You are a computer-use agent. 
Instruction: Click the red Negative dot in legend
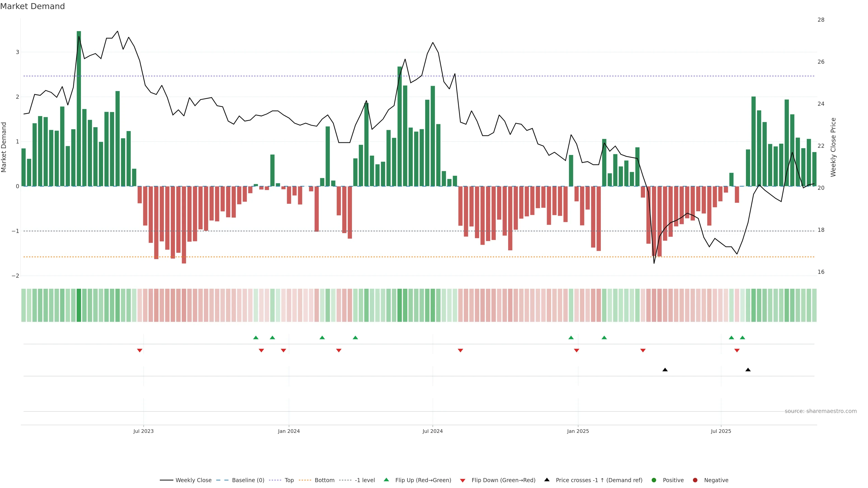coord(695,480)
